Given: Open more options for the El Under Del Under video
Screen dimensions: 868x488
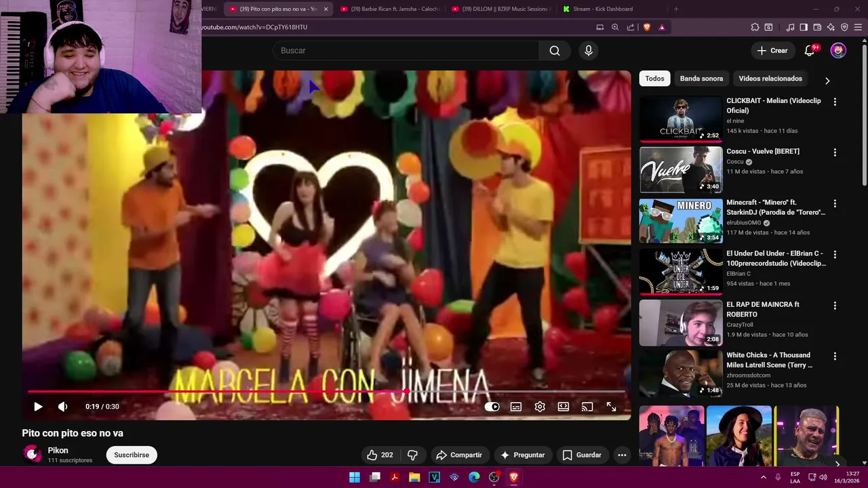Looking at the screenshot, I should click(x=835, y=254).
